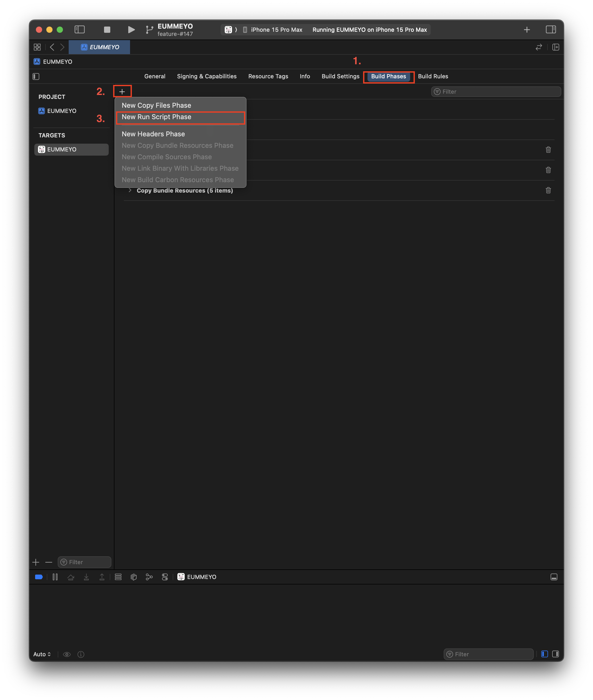
Task: Choose New Headers Phase
Action: pos(181,134)
